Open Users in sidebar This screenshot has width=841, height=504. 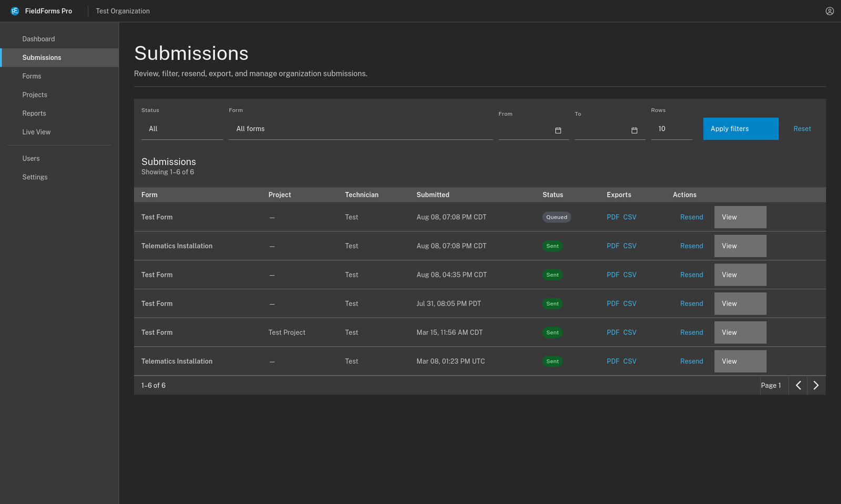[59, 159]
